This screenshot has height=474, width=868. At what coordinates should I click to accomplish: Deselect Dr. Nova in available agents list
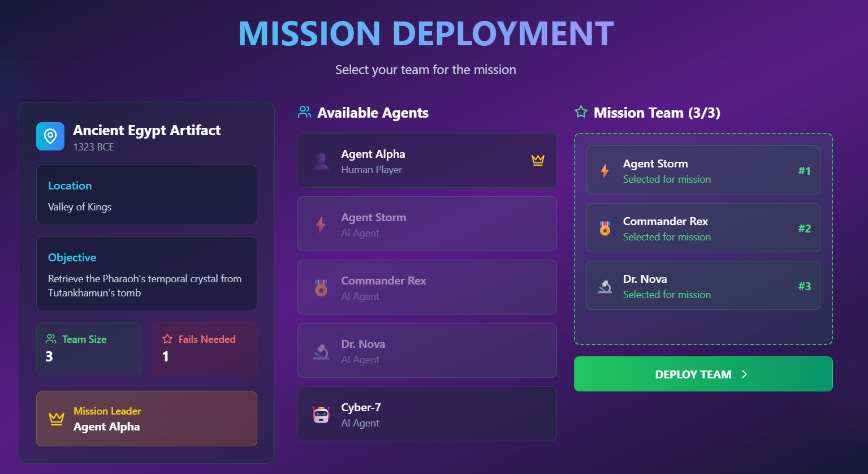click(427, 351)
